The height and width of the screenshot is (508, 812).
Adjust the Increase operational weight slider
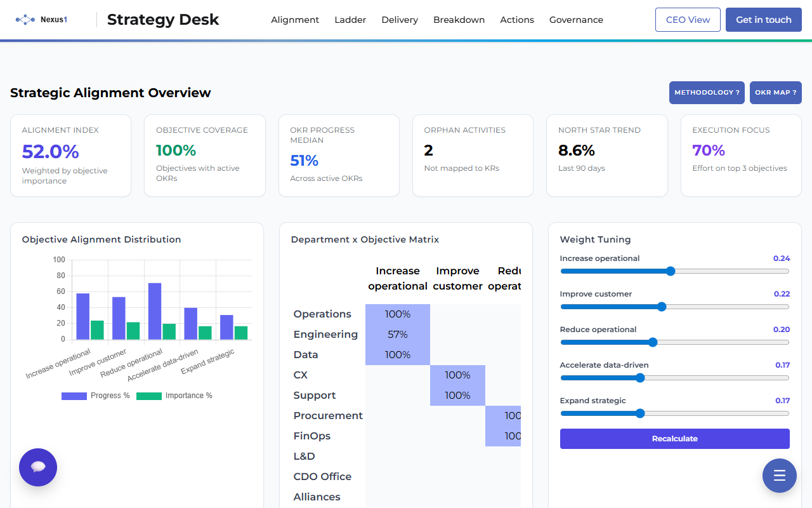(670, 271)
